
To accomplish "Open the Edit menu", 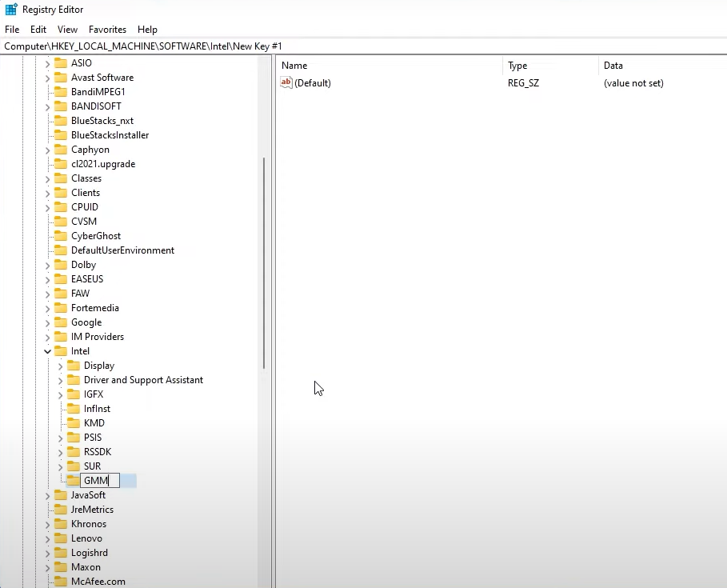I will coord(38,30).
